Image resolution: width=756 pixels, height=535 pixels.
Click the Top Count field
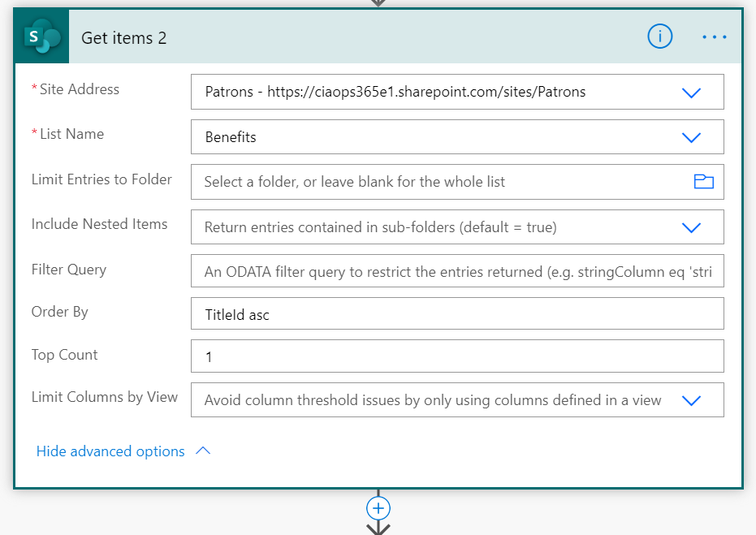click(457, 356)
